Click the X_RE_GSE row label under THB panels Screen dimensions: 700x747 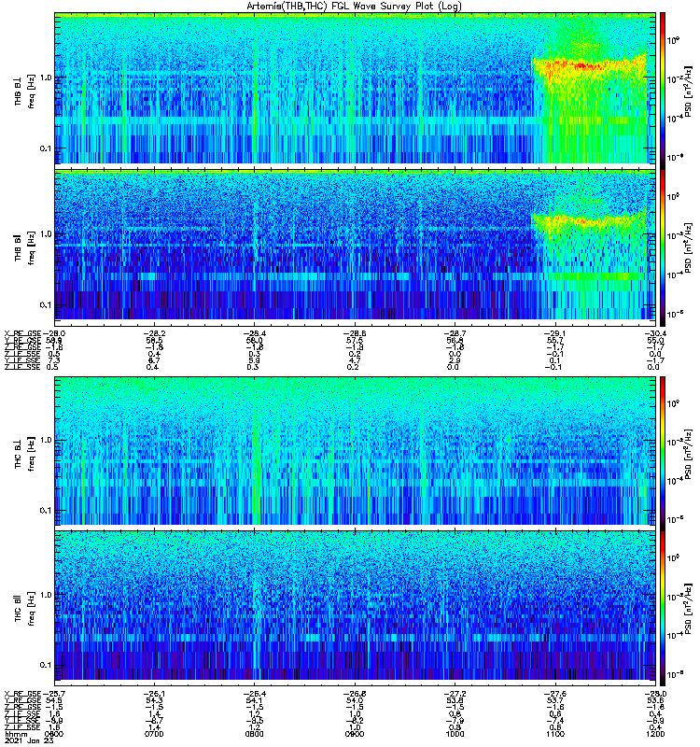point(22,333)
